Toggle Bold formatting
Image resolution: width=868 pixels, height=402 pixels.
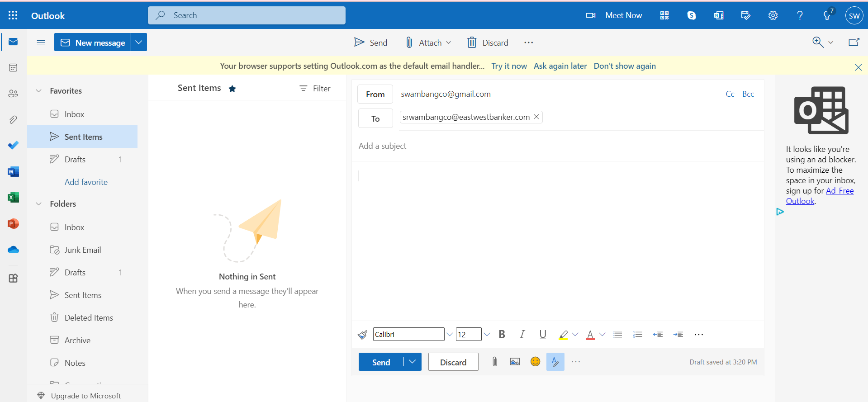pyautogui.click(x=502, y=334)
